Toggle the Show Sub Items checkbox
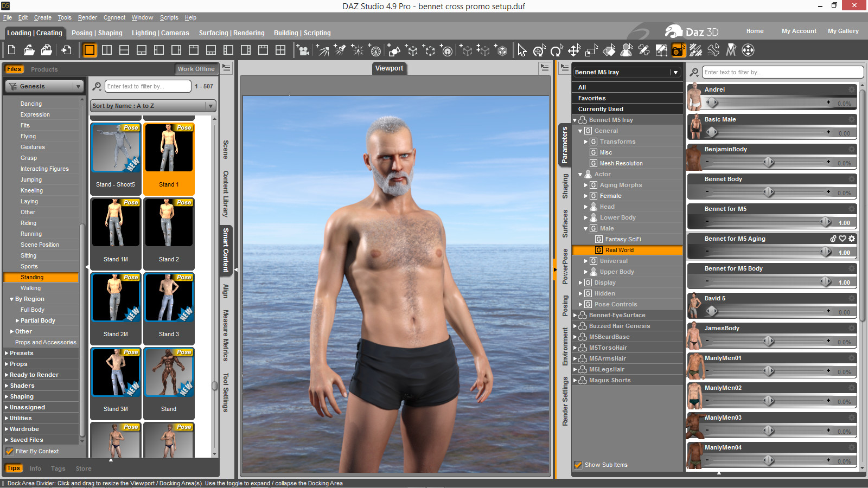Viewport: 868px width, 488px height. coord(578,465)
